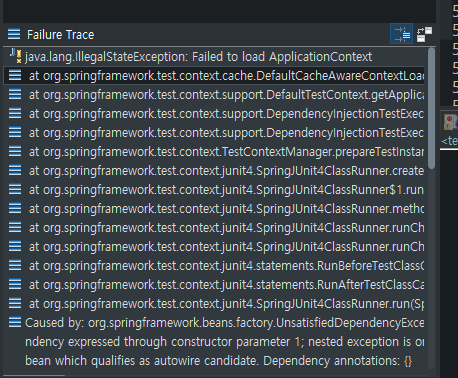
Task: Select the 'bean which qualifies as autowire candidate' line
Action: [214, 361]
